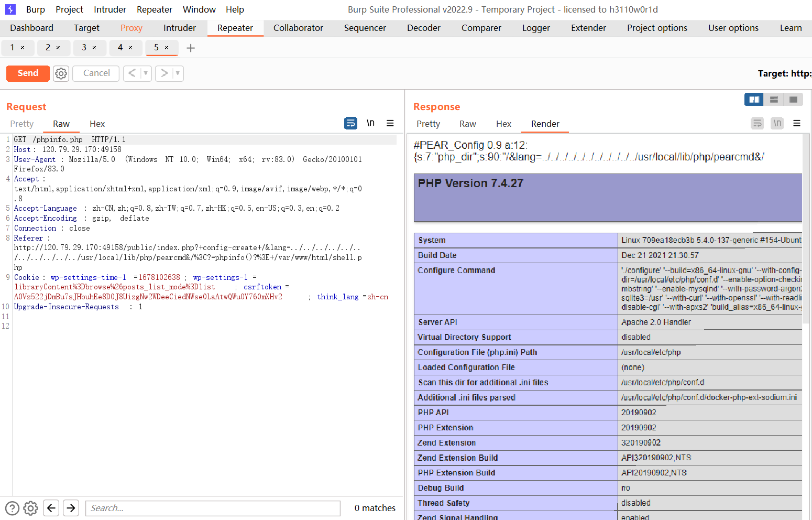812x520 pixels.
Task: Close Repeater tab 4
Action: tap(130, 48)
